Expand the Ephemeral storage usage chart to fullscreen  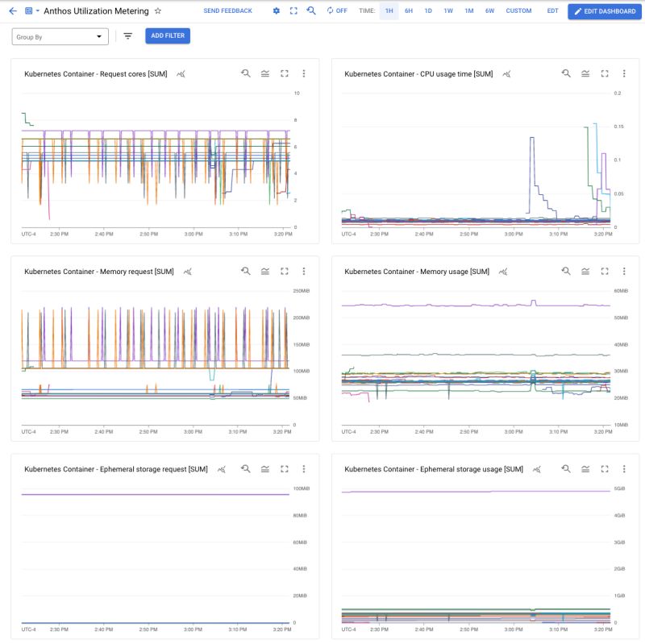605,468
